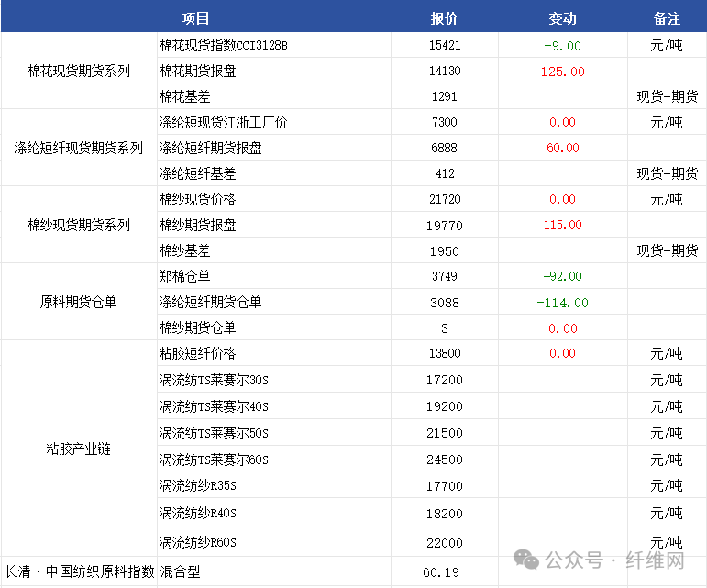The height and width of the screenshot is (588, 707).
Task: Select the price value 17700
Action: tap(445, 486)
